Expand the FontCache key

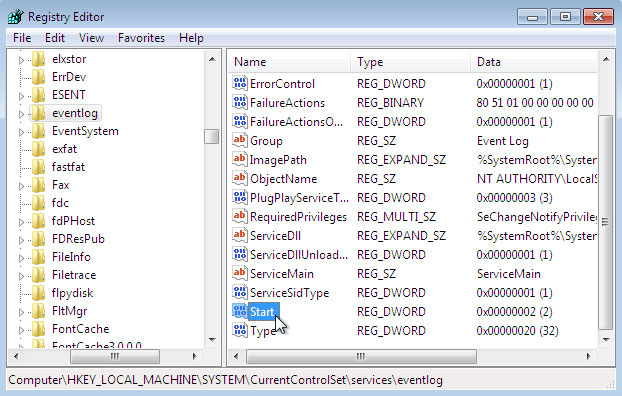[x=21, y=330]
